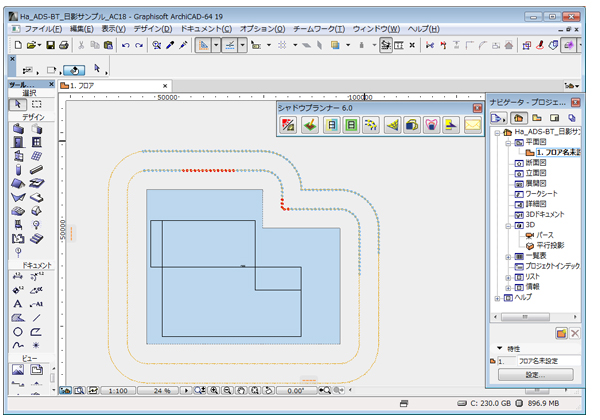Open the ファイル(F) menu

(x=43, y=29)
